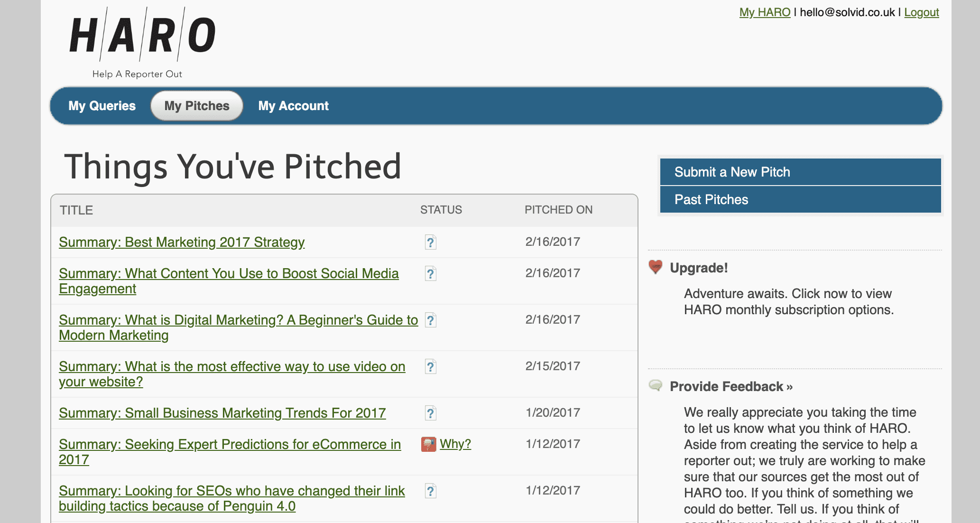Open most effective way to use video summary
Screen dimensions: 980x523
(232, 374)
